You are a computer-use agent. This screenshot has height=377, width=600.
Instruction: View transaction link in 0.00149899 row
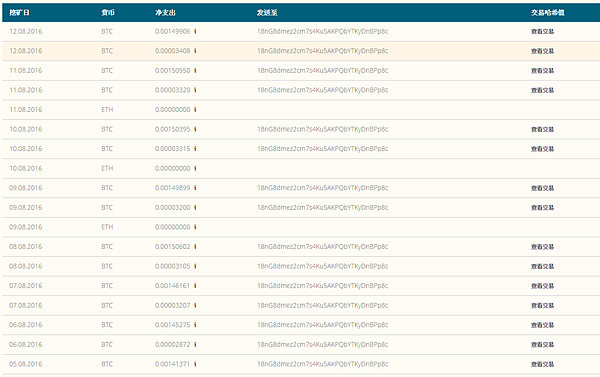(542, 188)
